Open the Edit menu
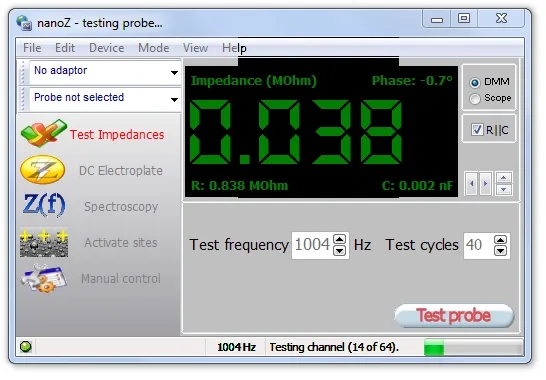Screen dimensions: 546x380 [65, 48]
